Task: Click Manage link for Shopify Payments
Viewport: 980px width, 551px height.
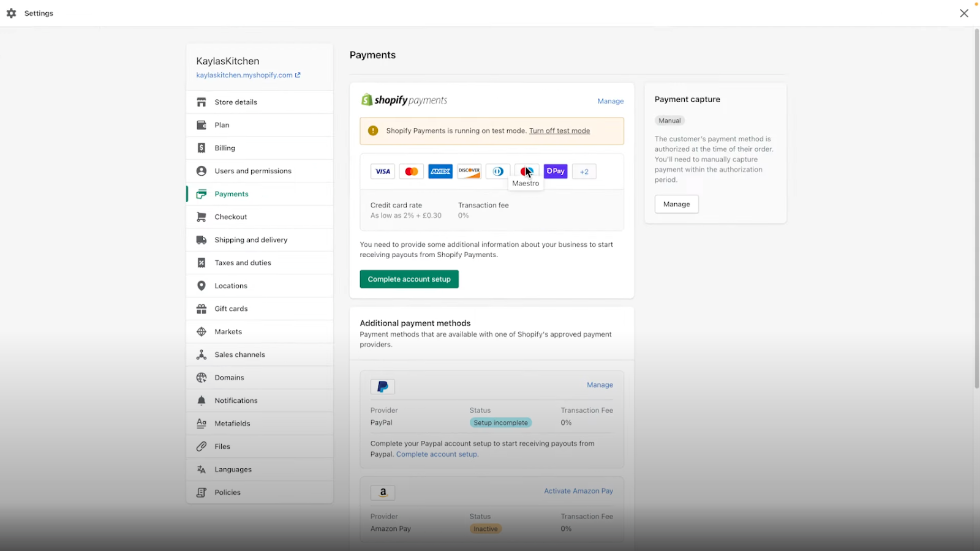Action: tap(611, 101)
